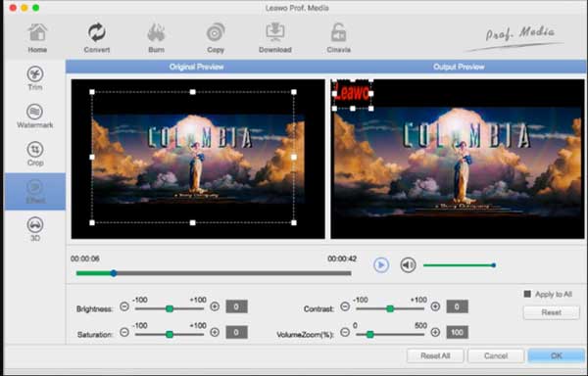
Task: Select the Effect tool in sidebar
Action: (x=35, y=191)
